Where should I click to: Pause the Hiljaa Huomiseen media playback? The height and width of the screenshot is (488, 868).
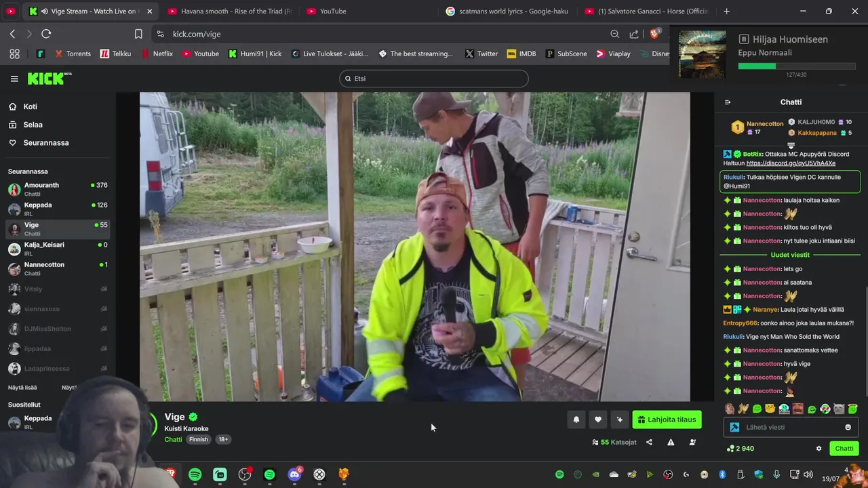743,39
